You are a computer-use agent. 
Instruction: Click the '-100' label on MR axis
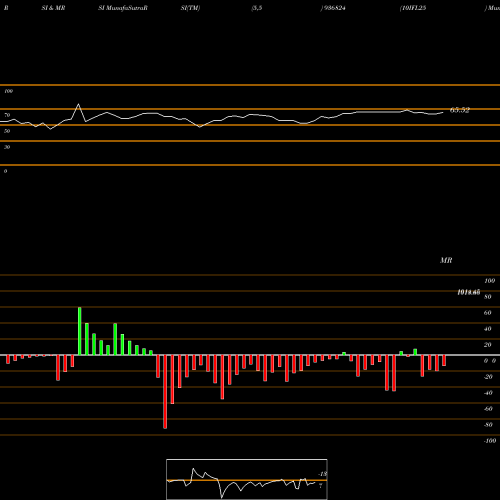tap(490, 441)
